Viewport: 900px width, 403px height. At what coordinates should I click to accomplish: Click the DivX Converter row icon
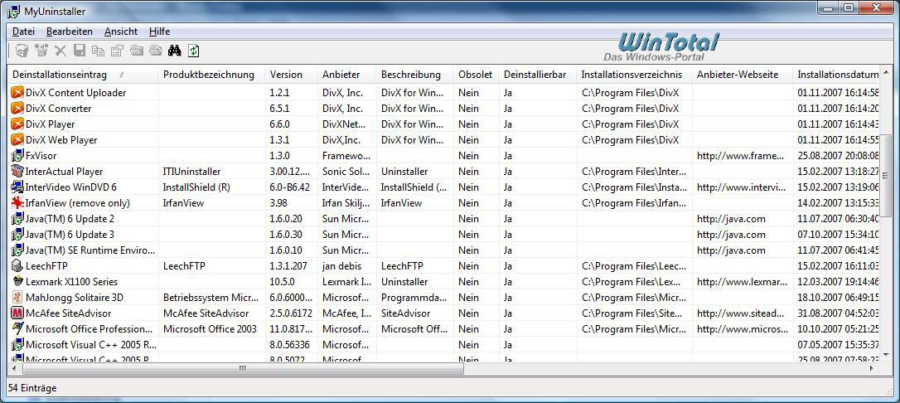pos(17,108)
